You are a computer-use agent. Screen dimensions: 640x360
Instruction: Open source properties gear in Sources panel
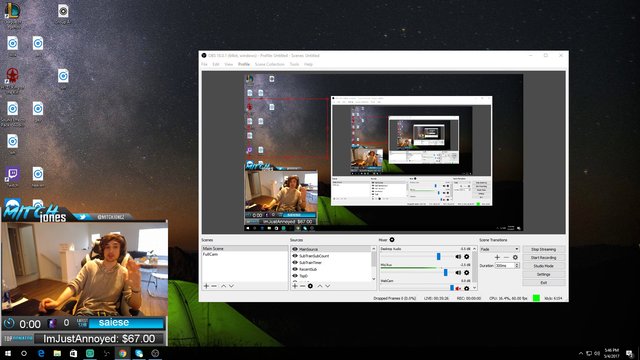310,286
